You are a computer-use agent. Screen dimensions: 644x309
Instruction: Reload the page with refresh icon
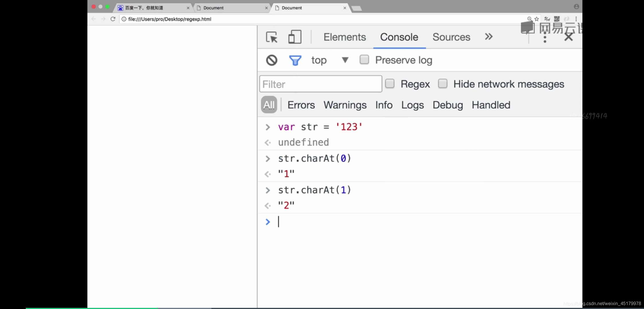(113, 19)
